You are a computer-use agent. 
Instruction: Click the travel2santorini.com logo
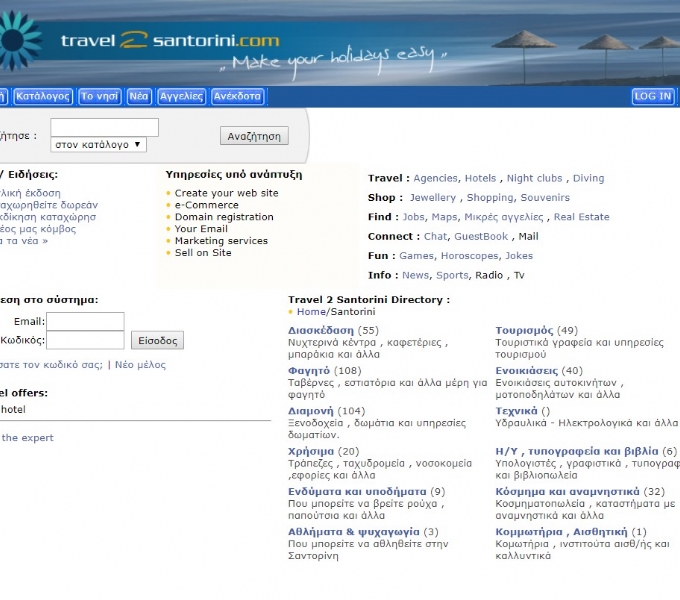[x=170, y=40]
